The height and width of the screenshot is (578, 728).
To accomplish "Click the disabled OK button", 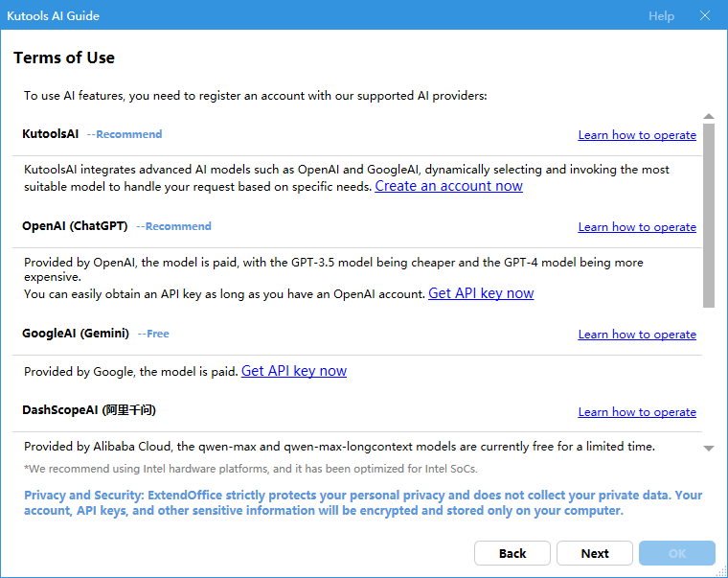I will pyautogui.click(x=677, y=553).
